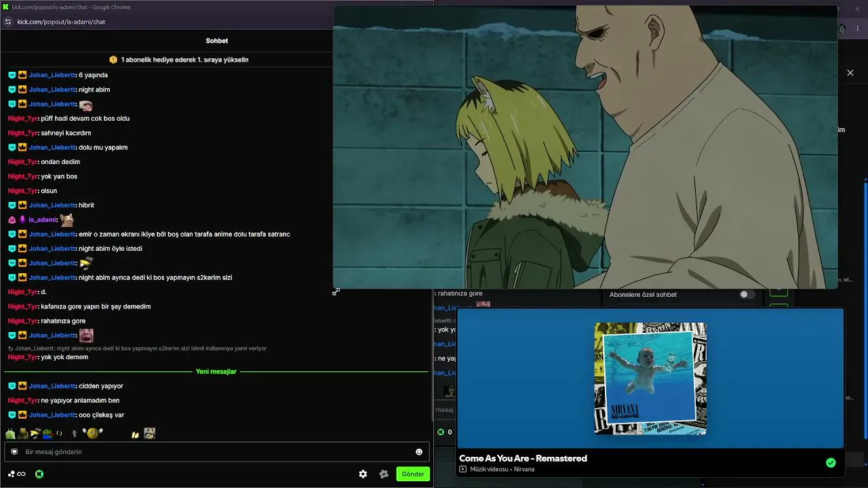Viewport: 868px width, 488px height.
Task: Click the picture-in-picture anime video overlay
Action: click(585, 147)
